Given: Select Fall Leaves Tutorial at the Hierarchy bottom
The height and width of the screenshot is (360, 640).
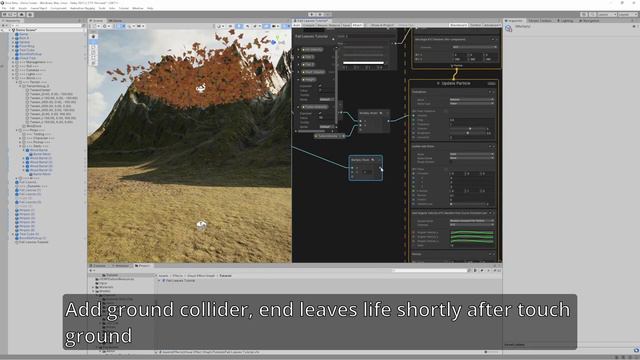Looking at the screenshot, I should point(33,242).
